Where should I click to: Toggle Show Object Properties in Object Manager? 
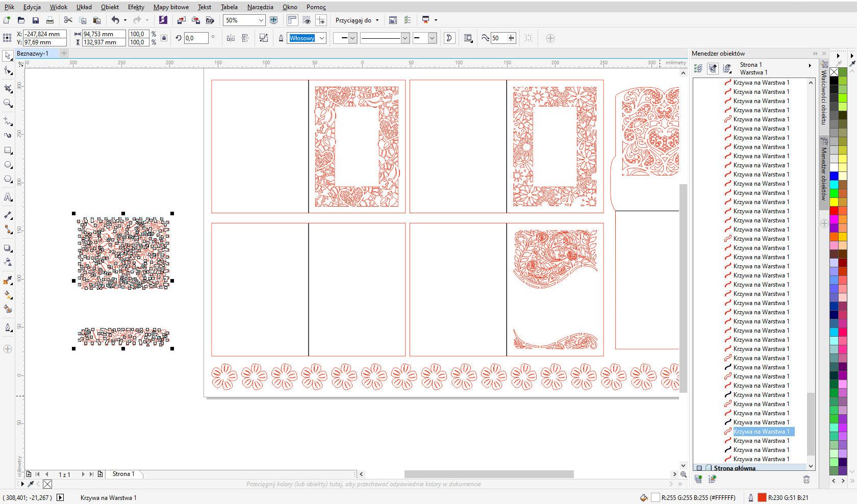(698, 68)
